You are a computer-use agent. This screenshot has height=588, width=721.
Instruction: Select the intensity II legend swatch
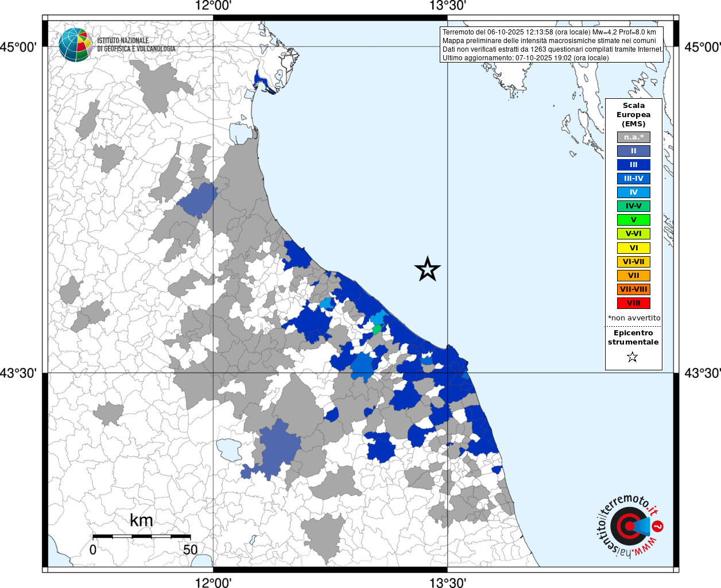click(634, 151)
